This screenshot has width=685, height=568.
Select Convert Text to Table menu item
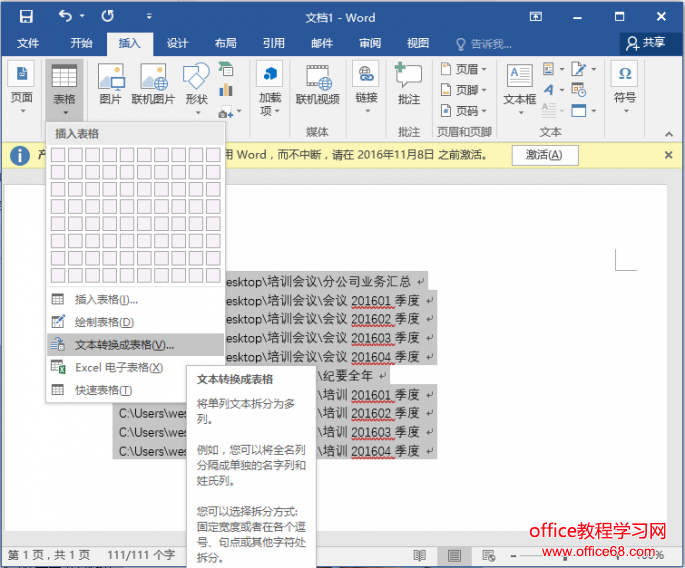[x=124, y=344]
